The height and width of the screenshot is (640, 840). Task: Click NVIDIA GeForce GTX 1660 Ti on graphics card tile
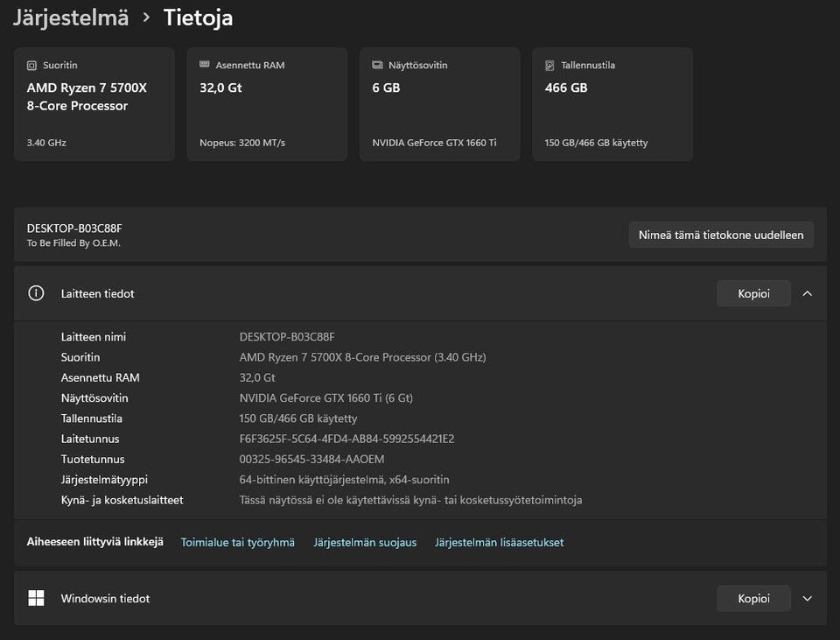point(435,143)
